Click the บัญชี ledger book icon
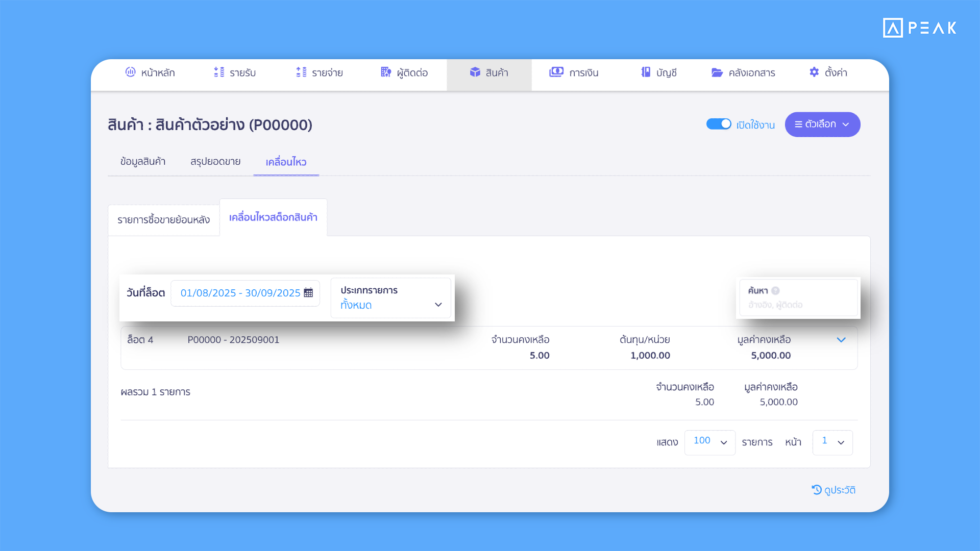The image size is (980, 551). pyautogui.click(x=646, y=72)
